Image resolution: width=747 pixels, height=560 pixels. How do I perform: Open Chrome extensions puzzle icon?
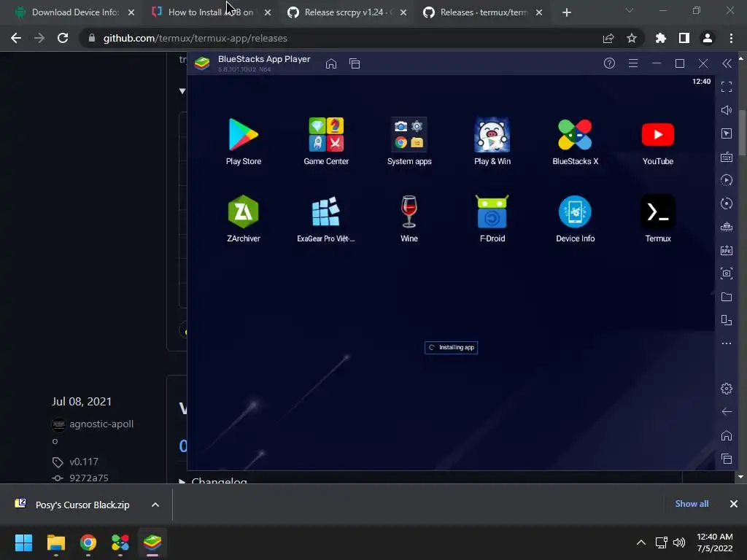point(661,38)
